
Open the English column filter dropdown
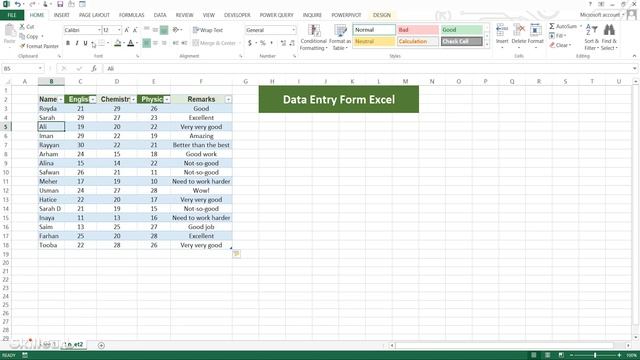click(93, 100)
